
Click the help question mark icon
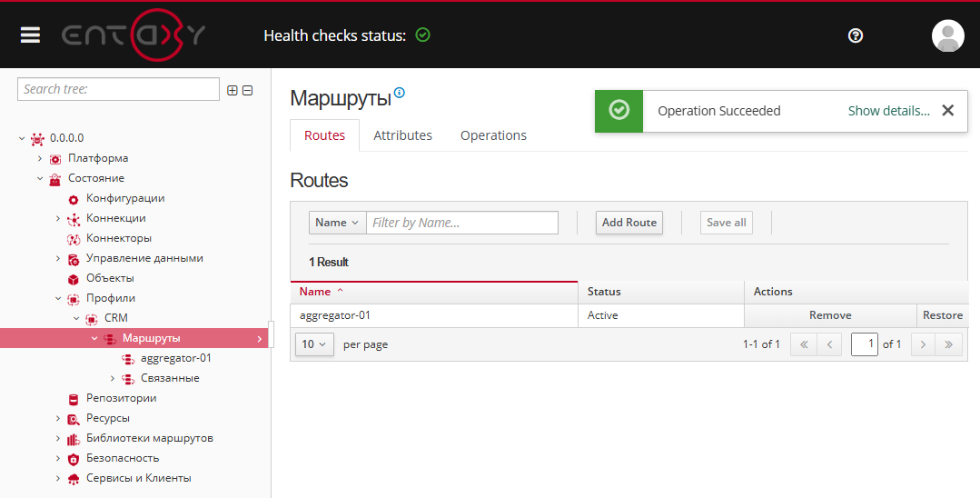click(x=855, y=35)
